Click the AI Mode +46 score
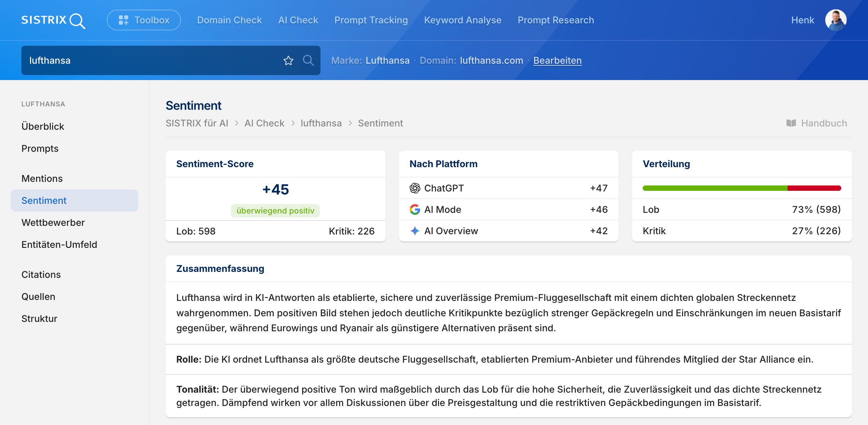 (x=599, y=209)
